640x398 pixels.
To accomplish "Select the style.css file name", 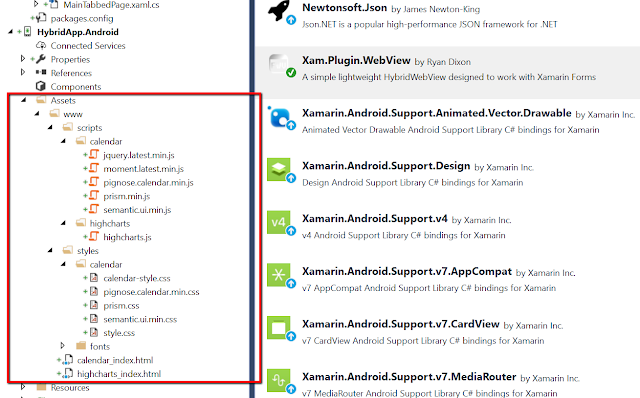I will pos(119,333).
